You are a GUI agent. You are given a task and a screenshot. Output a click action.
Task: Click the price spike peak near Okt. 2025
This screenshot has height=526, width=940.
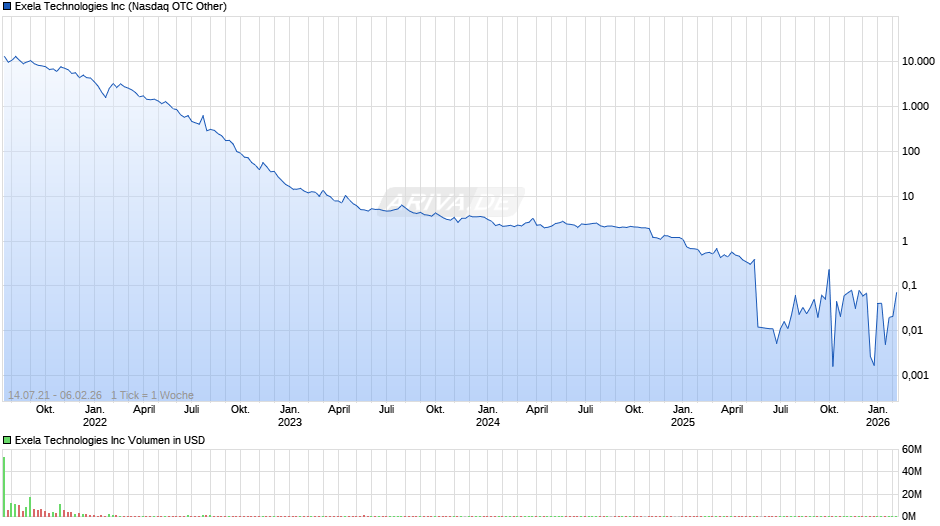click(829, 270)
